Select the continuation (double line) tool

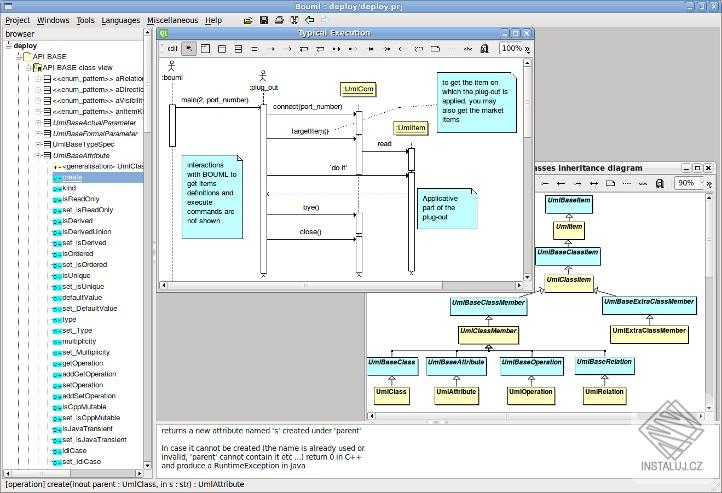point(255,49)
